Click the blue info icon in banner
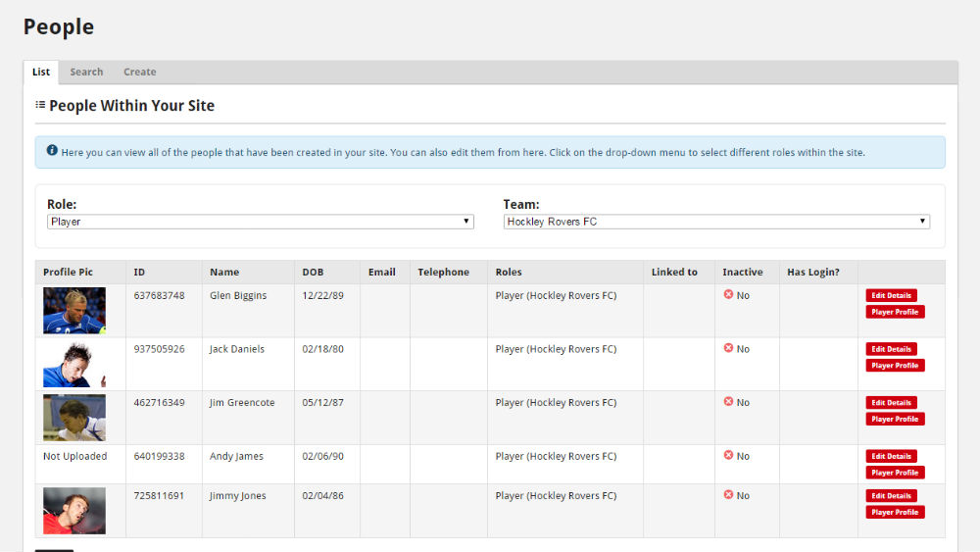 pyautogui.click(x=52, y=150)
